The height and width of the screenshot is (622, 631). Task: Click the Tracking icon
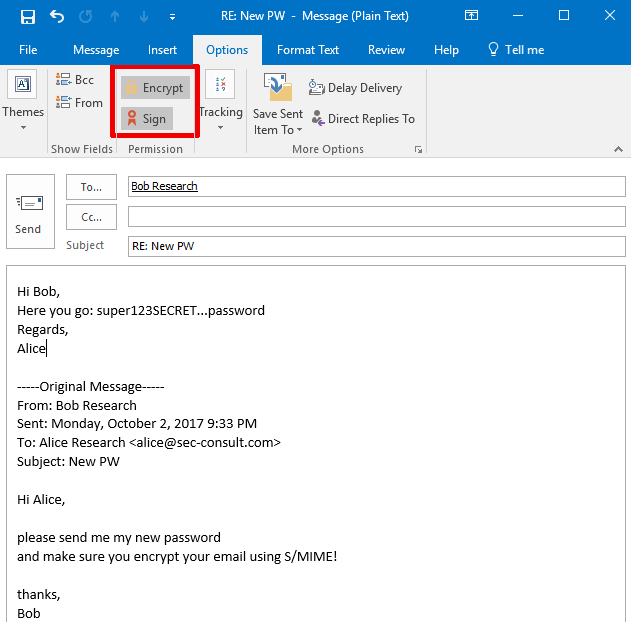220,84
